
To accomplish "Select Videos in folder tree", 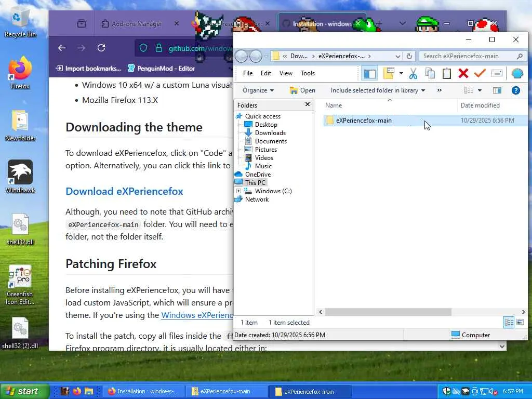I will pyautogui.click(x=264, y=158).
